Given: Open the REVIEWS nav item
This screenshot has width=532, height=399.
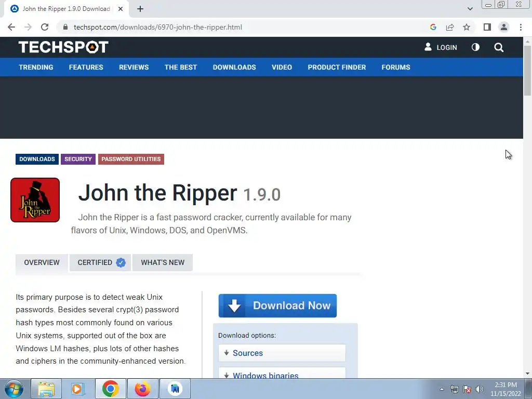Looking at the screenshot, I should pos(134,67).
